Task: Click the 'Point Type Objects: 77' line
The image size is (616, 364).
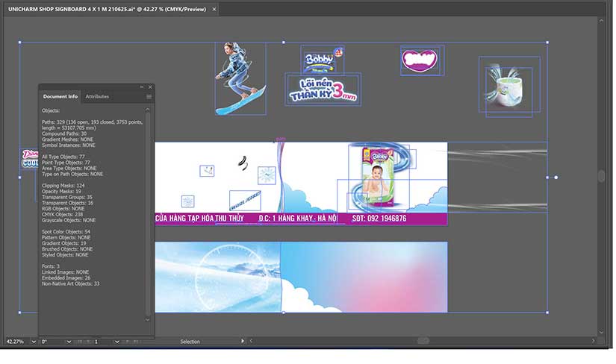Action: 66,163
